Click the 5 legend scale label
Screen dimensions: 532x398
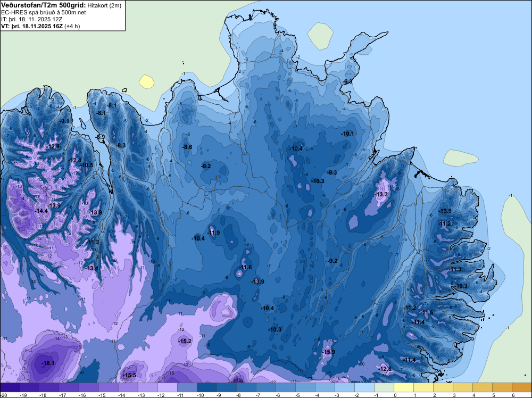[494, 395]
